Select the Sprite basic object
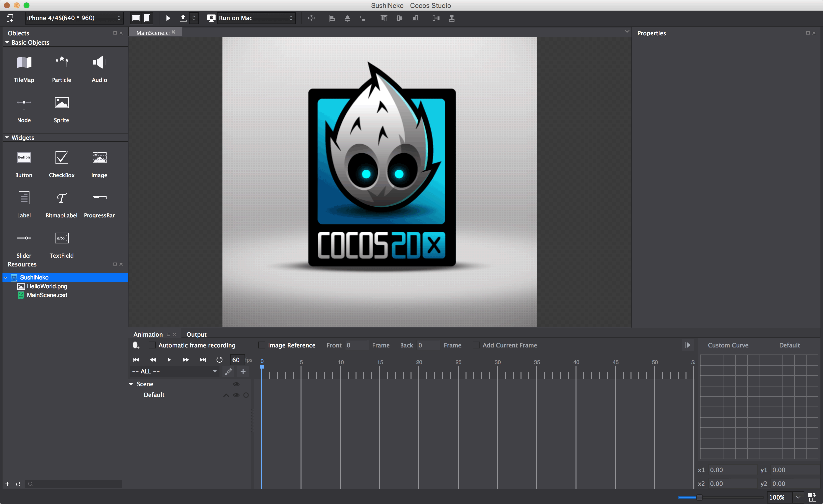Viewport: 823px width, 504px height. coord(61,103)
